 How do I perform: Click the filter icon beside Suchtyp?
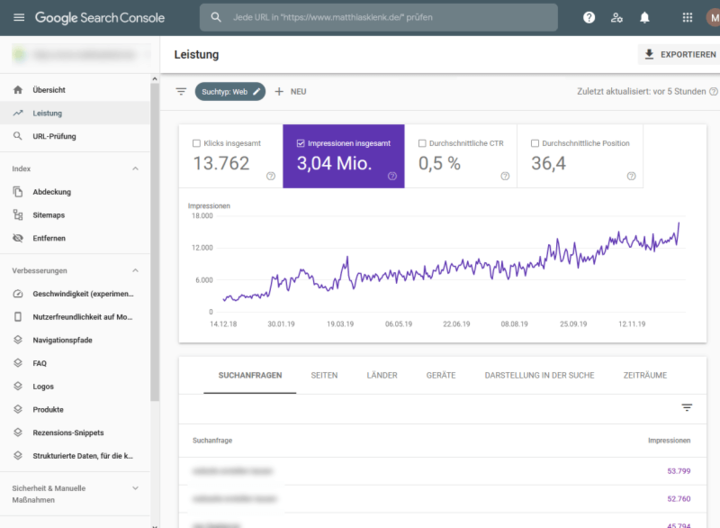(x=181, y=91)
